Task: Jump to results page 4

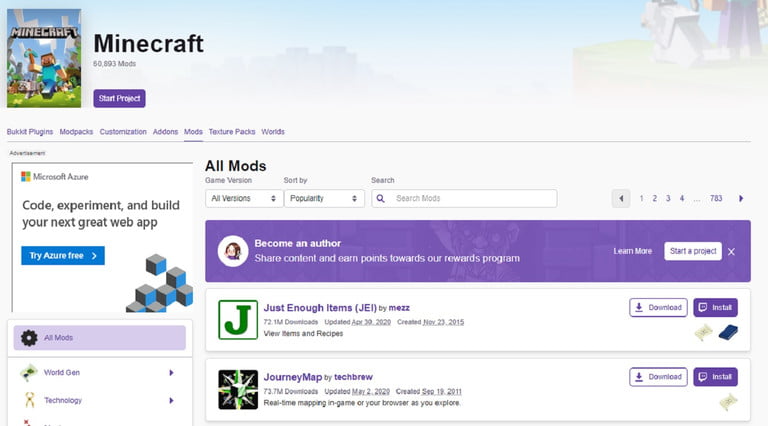Action: click(x=682, y=198)
